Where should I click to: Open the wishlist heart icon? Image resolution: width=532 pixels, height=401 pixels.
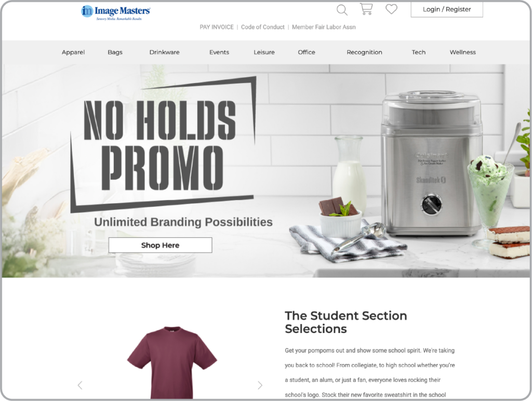pyautogui.click(x=391, y=9)
